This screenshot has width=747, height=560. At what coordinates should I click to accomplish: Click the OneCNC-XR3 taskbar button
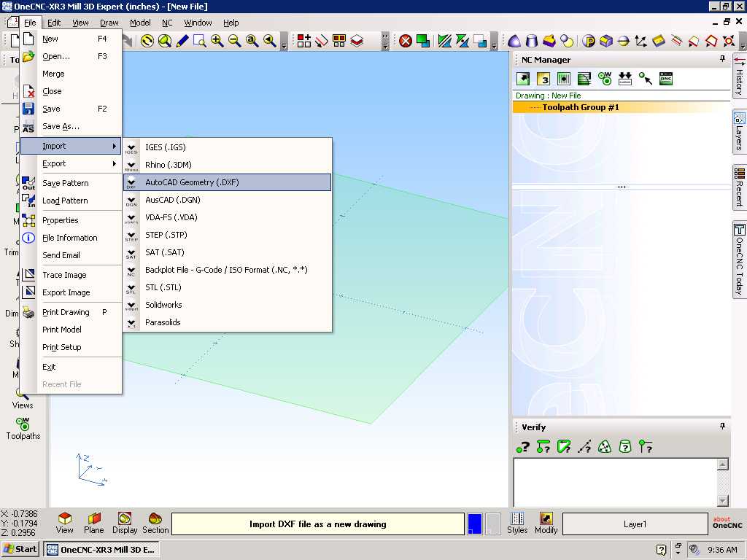[x=101, y=549]
